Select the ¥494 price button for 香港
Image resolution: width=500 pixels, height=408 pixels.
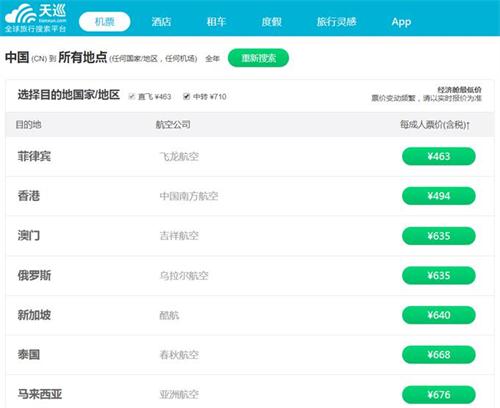click(x=439, y=196)
